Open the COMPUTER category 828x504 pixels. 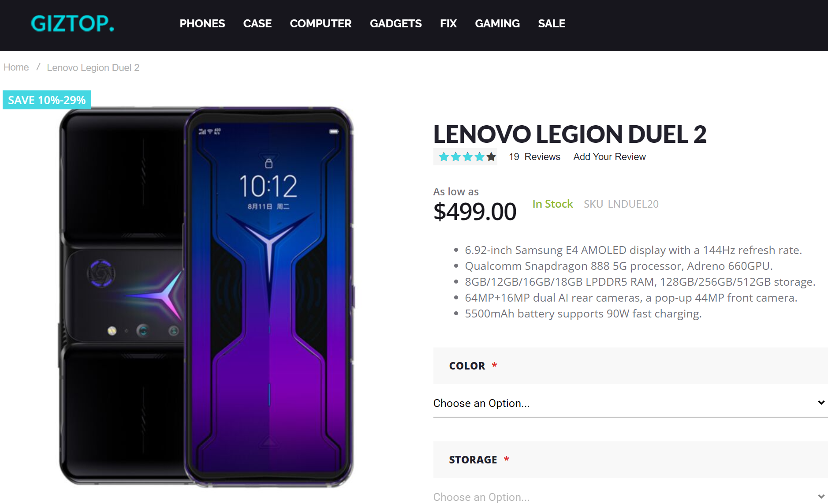(321, 24)
